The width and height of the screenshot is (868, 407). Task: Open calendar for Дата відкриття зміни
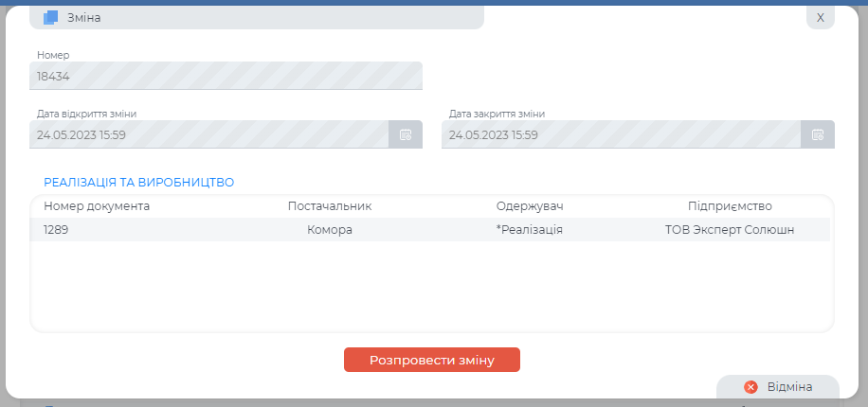405,134
